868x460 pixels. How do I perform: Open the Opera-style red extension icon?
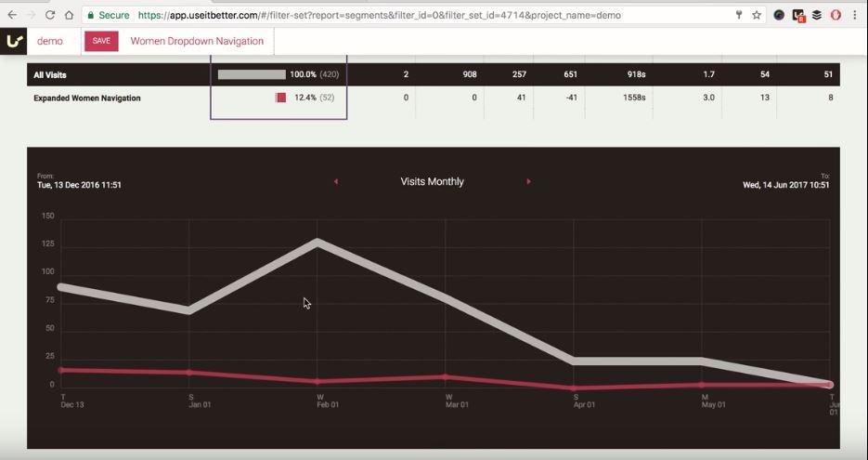pos(836,16)
